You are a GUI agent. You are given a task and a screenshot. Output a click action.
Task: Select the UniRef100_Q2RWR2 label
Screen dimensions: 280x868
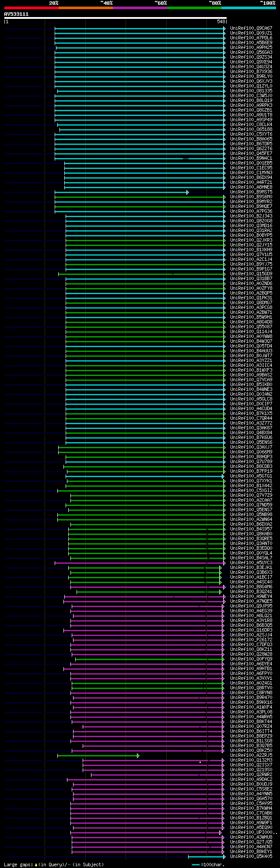(251, 775)
